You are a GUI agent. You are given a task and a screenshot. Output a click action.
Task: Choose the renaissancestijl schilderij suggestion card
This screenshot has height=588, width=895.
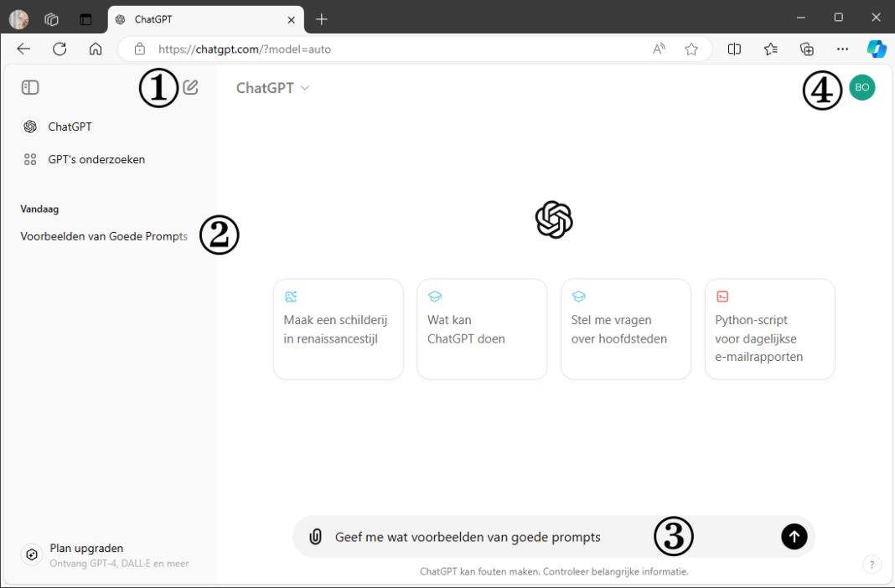[338, 329]
